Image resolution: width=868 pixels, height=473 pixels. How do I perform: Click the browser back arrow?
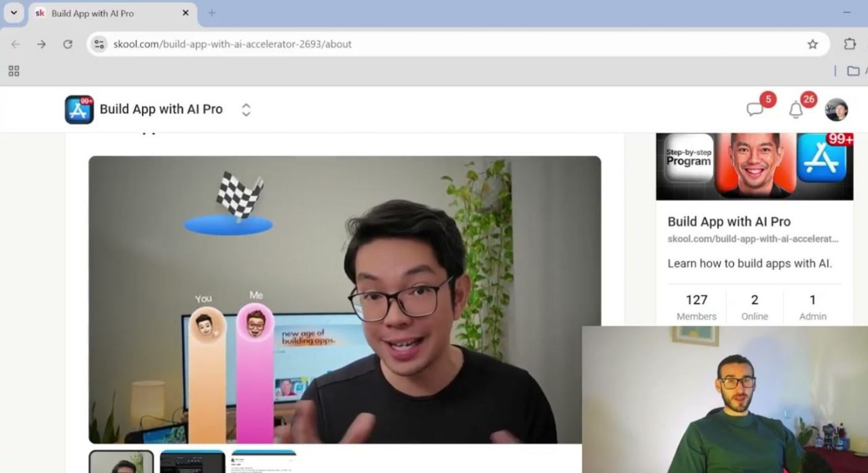pyautogui.click(x=15, y=44)
